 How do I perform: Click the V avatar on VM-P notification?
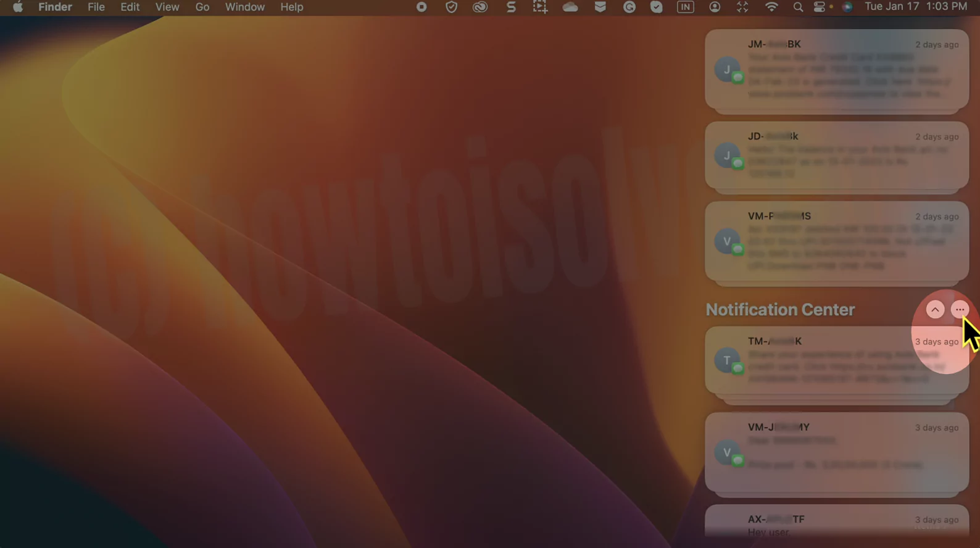pos(728,241)
